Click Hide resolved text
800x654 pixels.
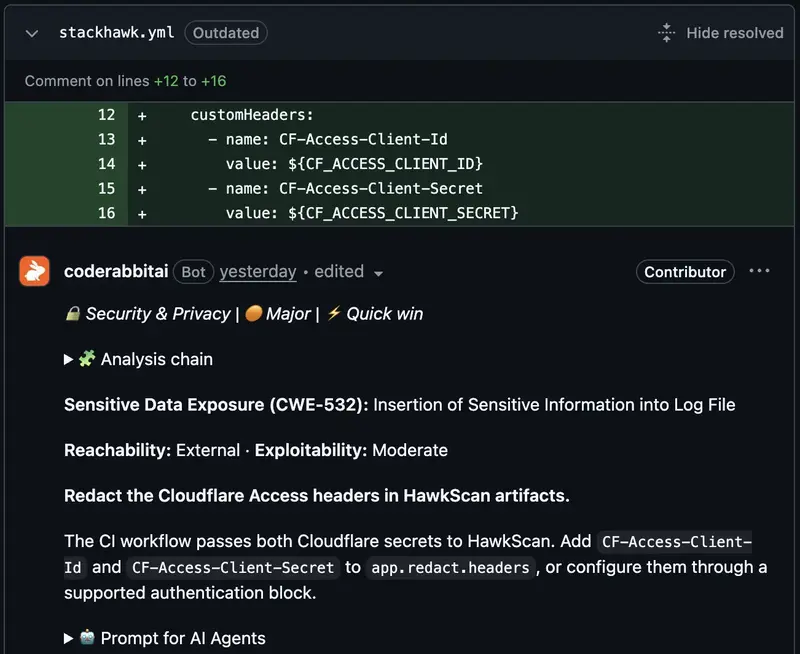[734, 33]
